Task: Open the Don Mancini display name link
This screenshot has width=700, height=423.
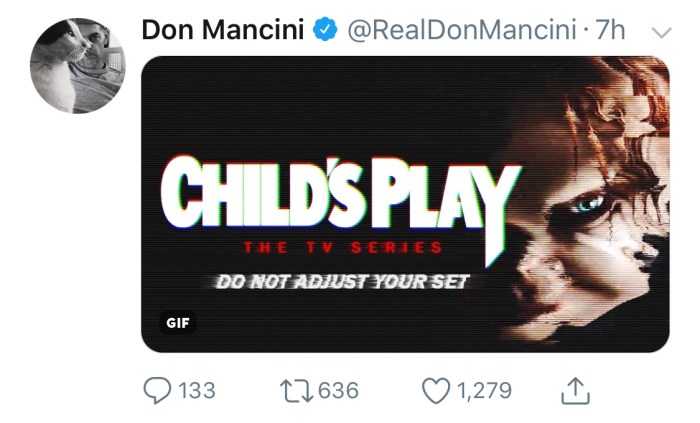Action: 222,30
